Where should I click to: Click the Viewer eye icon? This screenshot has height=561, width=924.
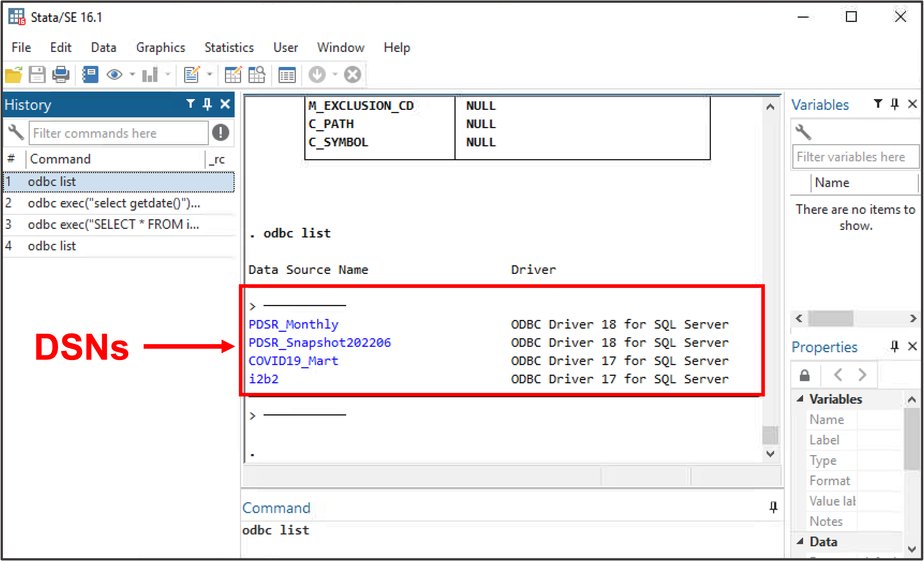[x=114, y=75]
